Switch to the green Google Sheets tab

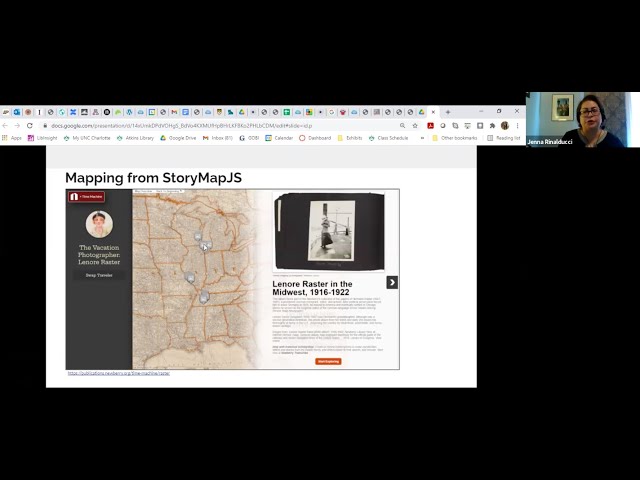tap(287, 112)
